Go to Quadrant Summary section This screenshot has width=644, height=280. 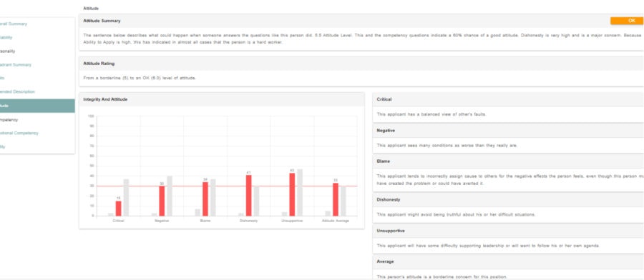pyautogui.click(x=16, y=65)
